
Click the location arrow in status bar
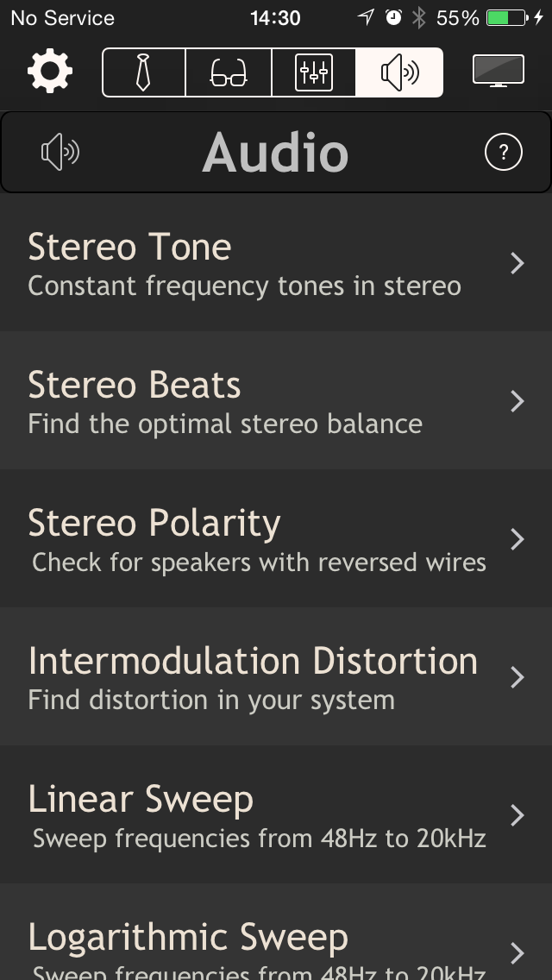366,17
